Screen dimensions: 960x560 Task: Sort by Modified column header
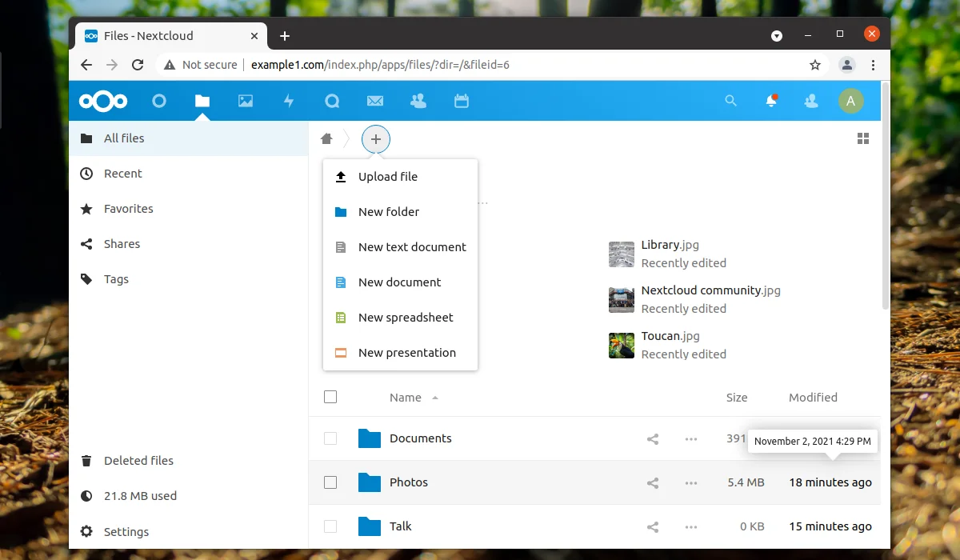[813, 398]
